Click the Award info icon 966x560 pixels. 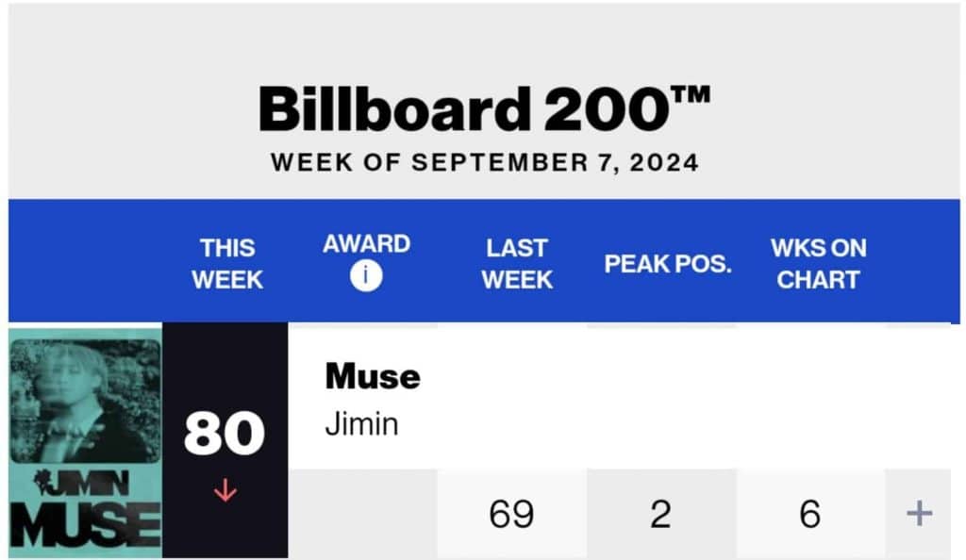coord(365,278)
